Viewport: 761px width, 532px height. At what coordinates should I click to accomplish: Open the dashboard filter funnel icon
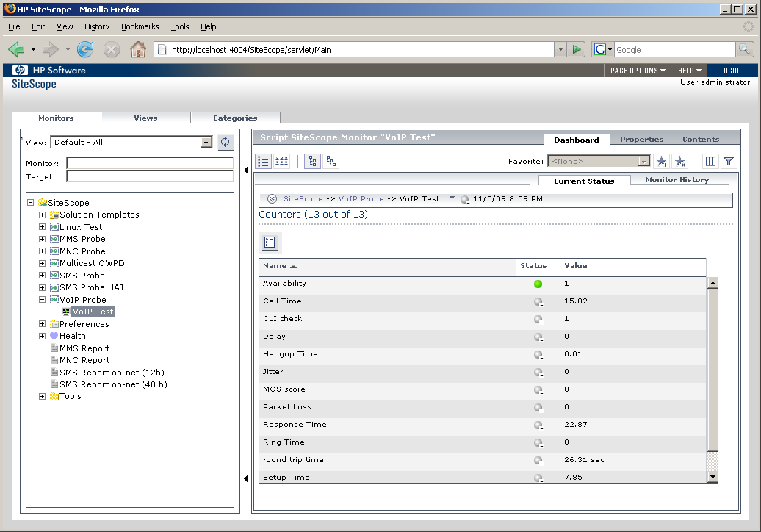tap(729, 161)
